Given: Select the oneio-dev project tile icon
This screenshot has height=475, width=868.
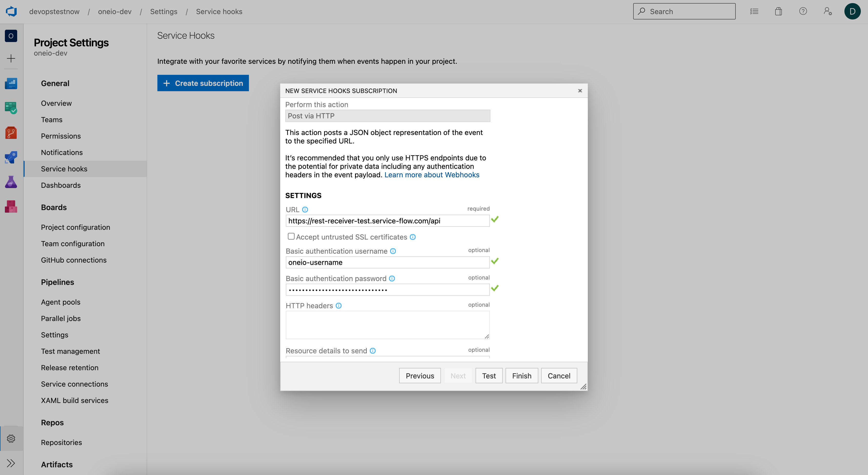Looking at the screenshot, I should pyautogui.click(x=11, y=36).
